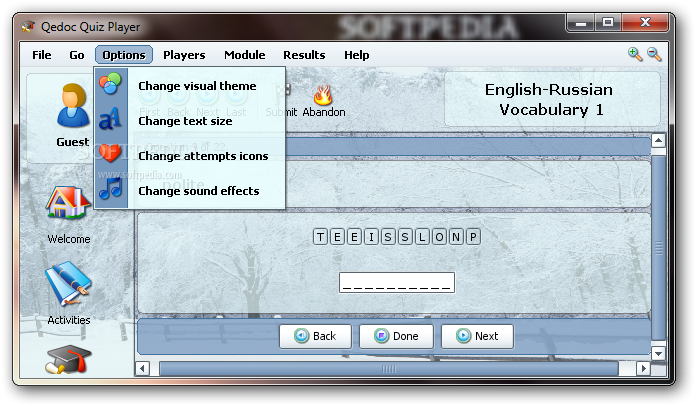Click the vertical scrollbar down arrow
Screen dimensions: 696x406
pos(658,354)
